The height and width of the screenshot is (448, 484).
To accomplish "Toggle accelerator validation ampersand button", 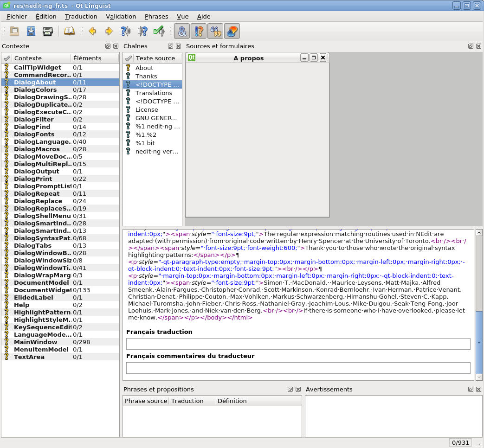I will click(x=182, y=31).
